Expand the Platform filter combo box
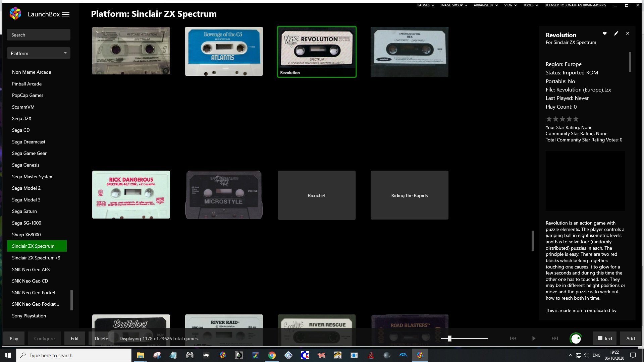 (x=39, y=53)
